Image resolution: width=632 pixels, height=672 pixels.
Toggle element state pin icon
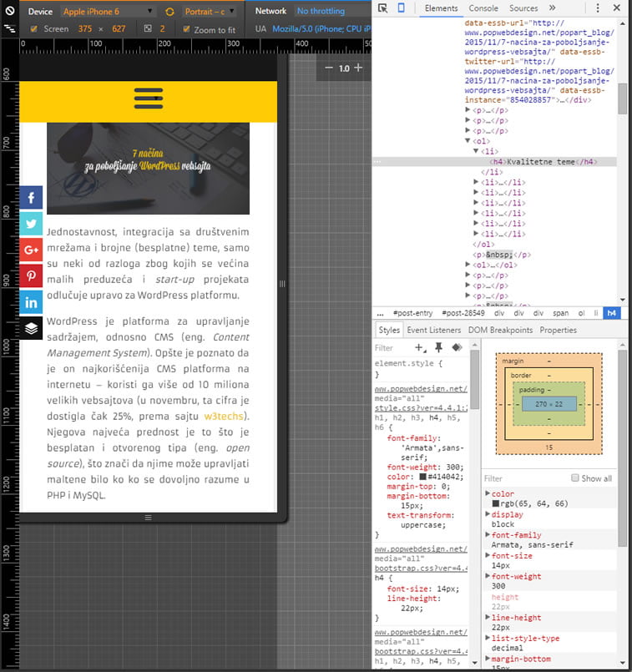pos(438,347)
